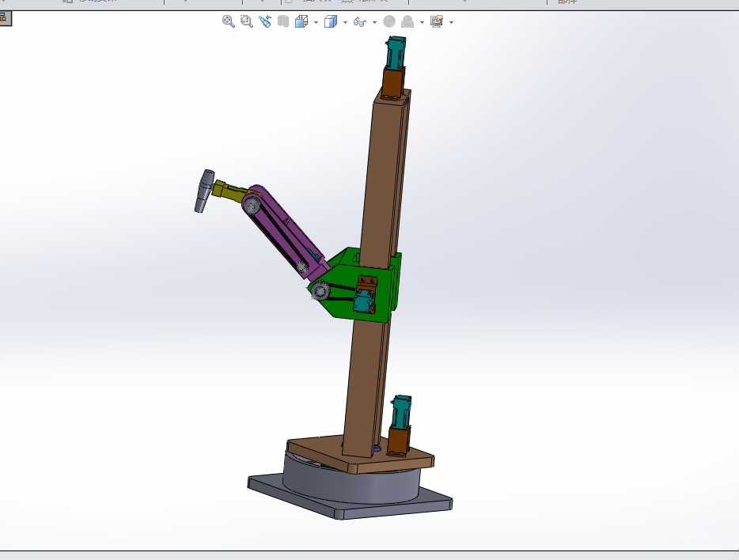Open the Apply Scene dropdown arrow

422,22
